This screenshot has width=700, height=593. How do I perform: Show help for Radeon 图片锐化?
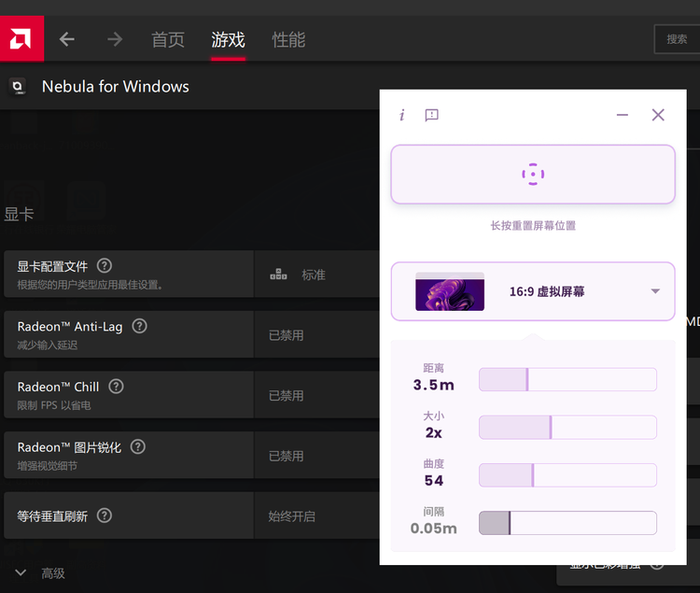coord(138,446)
